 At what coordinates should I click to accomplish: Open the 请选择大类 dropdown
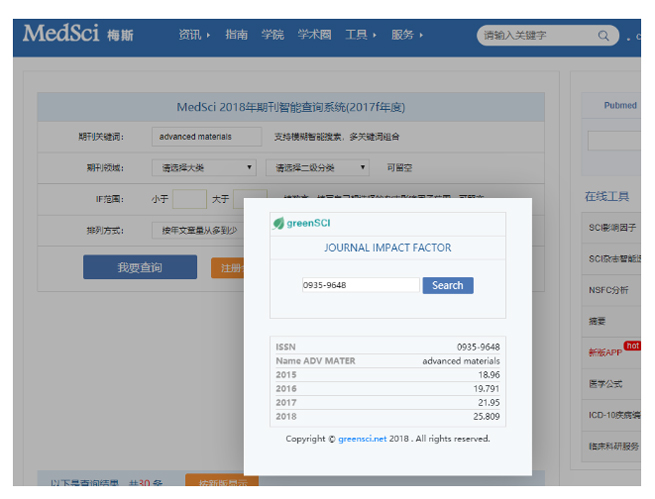tap(204, 168)
